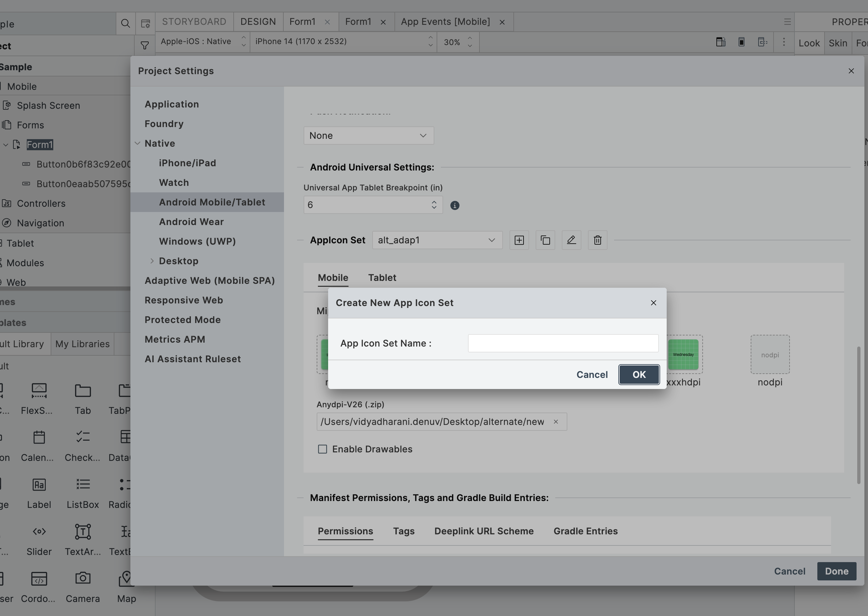Expand the Desktop settings tree item
This screenshot has height=616, width=868.
[x=152, y=261]
